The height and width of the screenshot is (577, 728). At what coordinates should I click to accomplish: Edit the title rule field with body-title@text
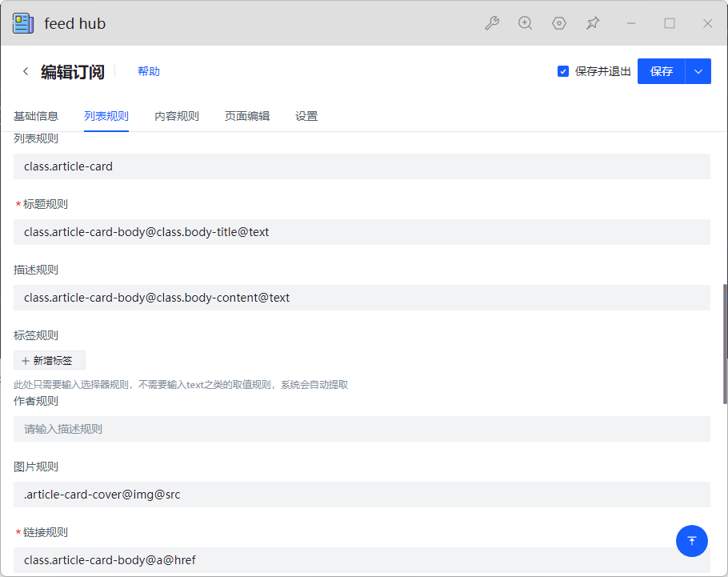(362, 232)
